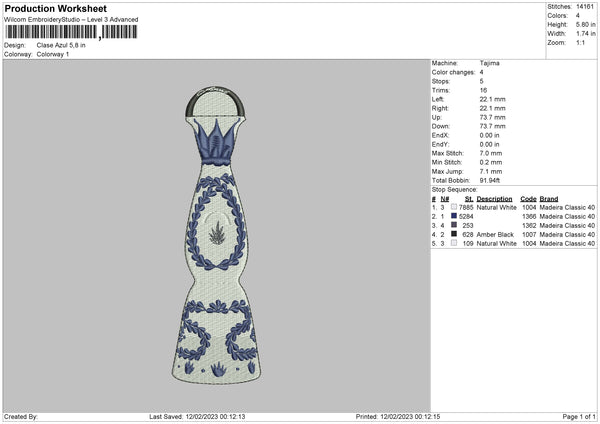The width and height of the screenshot is (600, 424).
Task: Click the Description column header
Action: click(x=494, y=199)
